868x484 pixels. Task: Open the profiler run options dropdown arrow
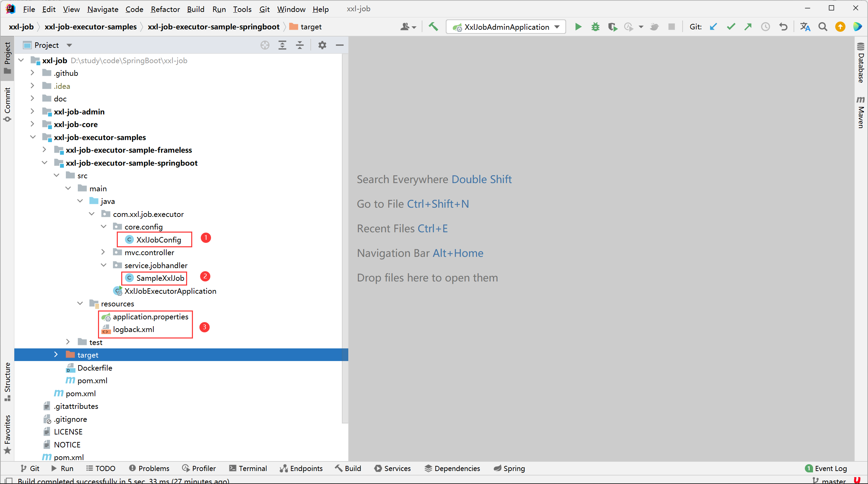point(641,27)
